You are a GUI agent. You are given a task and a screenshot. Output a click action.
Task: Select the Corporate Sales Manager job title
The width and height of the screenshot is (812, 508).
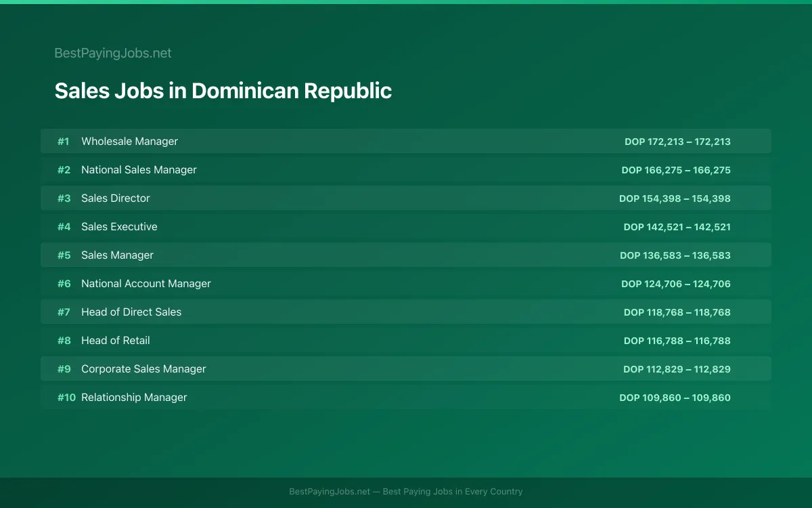tap(143, 368)
